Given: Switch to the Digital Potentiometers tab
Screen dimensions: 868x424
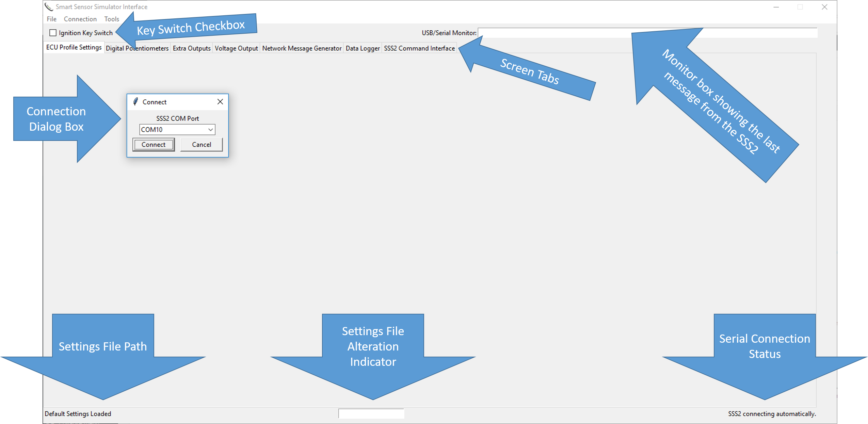Looking at the screenshot, I should point(137,48).
